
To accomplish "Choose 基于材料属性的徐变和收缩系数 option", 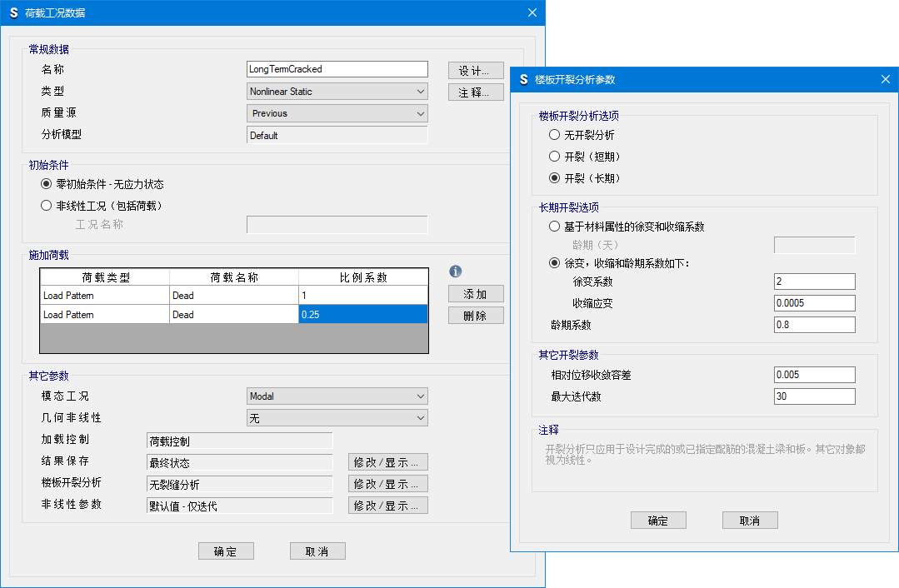I will pyautogui.click(x=555, y=227).
